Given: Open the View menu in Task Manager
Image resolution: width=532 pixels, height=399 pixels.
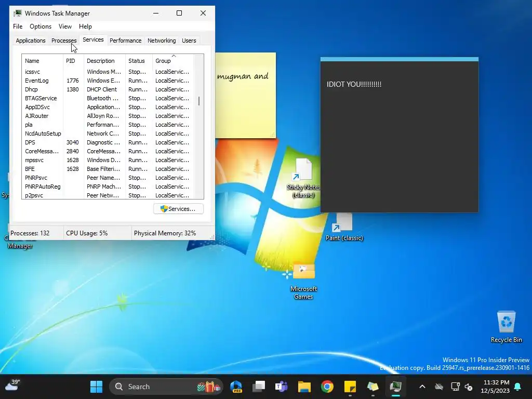Looking at the screenshot, I should pos(65,26).
